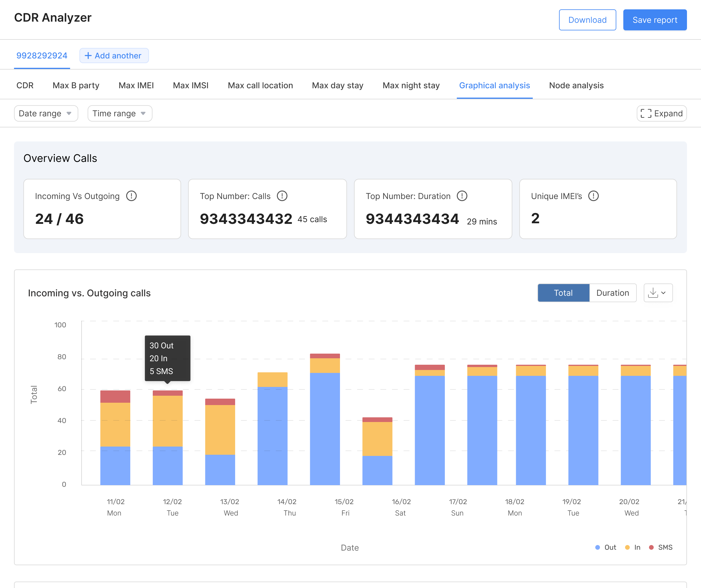
Task: Click the Unique IMEI's count 2
Action: (535, 218)
